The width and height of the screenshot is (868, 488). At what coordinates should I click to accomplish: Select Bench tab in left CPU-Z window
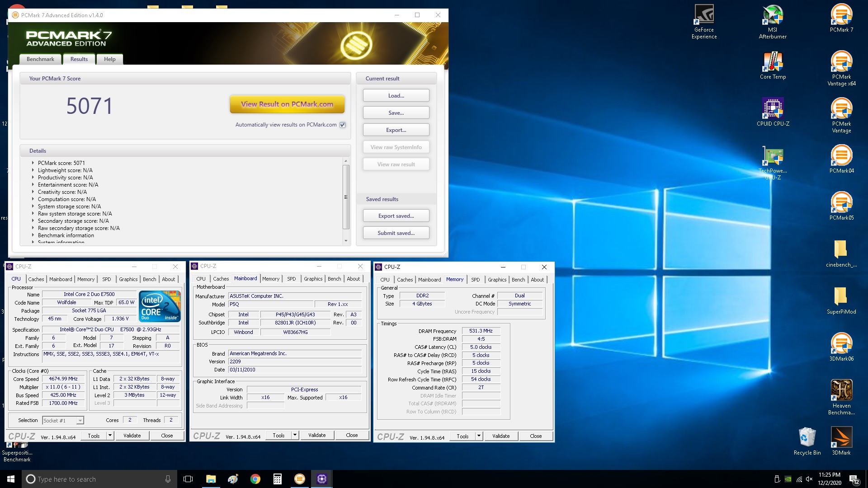tap(150, 279)
